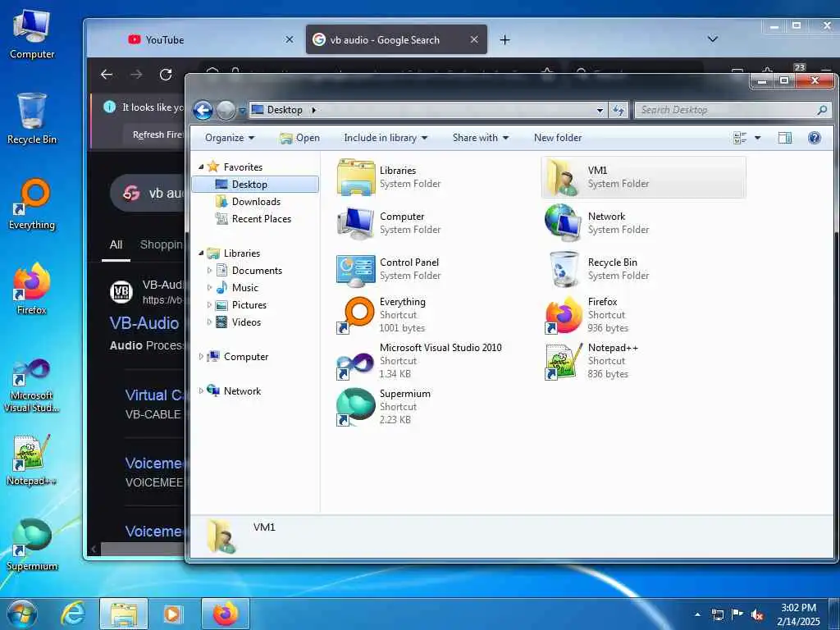Switch to vb audio Google Search tab

pyautogui.click(x=396, y=39)
